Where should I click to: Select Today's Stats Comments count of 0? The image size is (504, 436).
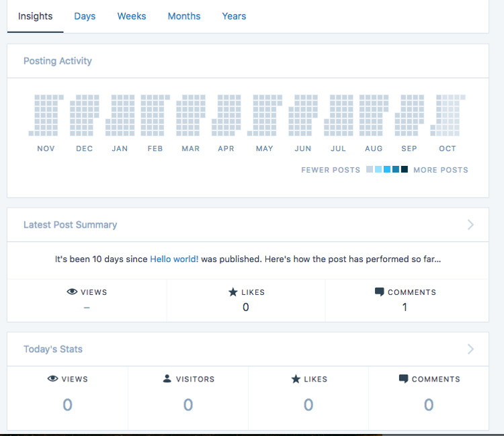[x=429, y=404]
